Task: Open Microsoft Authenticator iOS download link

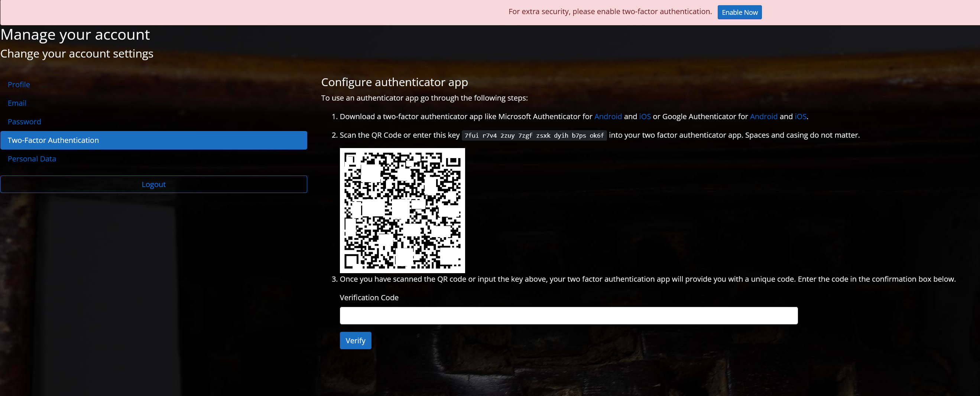Action: 645,117
